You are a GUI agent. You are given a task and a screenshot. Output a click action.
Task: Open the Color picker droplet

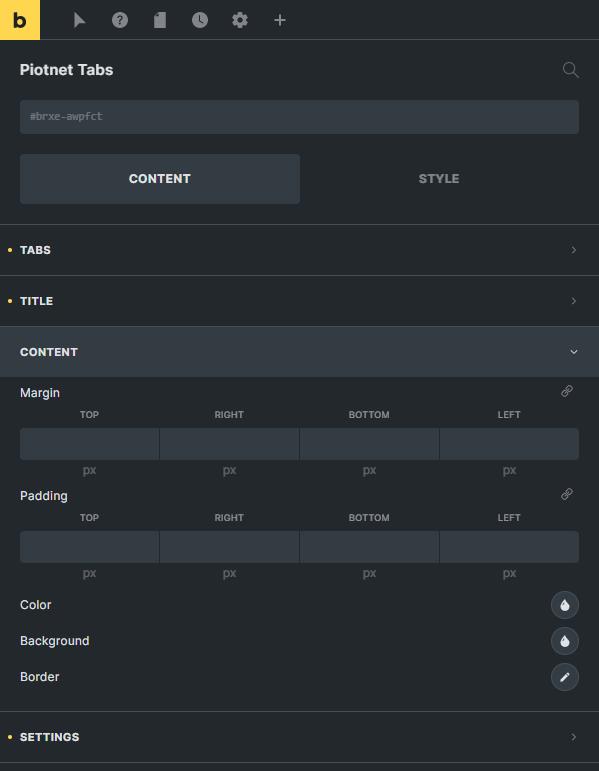565,605
